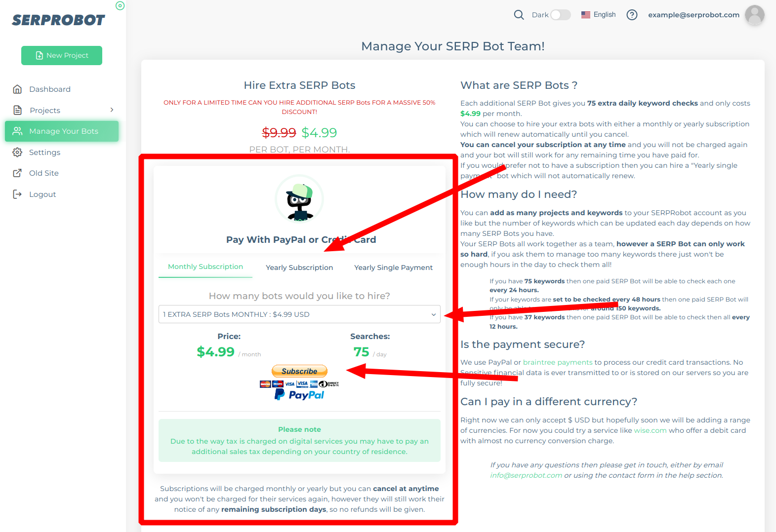Click the Settings gear icon

coord(17,152)
